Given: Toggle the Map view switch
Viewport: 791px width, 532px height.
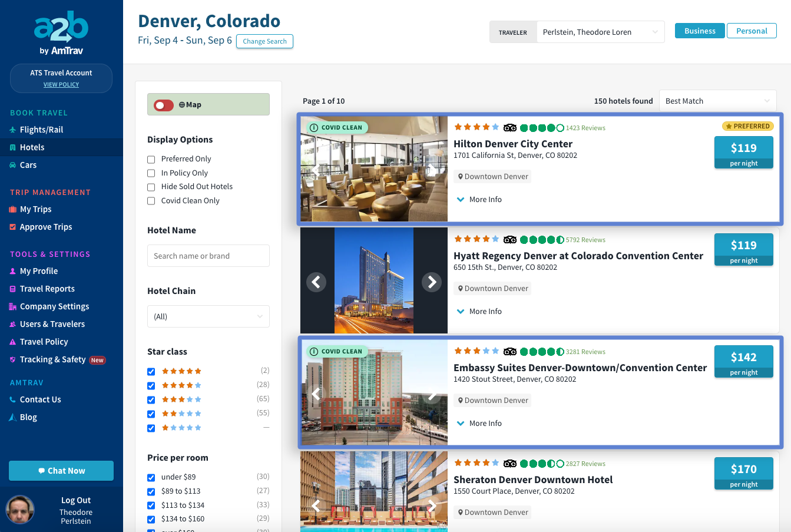Looking at the screenshot, I should (164, 105).
